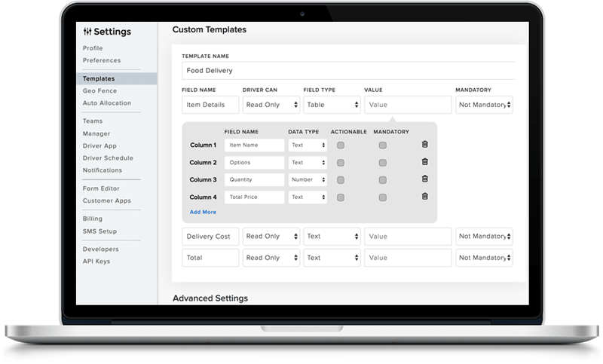
Task: Enable Mandatory checkbox for Column 2
Action: (383, 162)
